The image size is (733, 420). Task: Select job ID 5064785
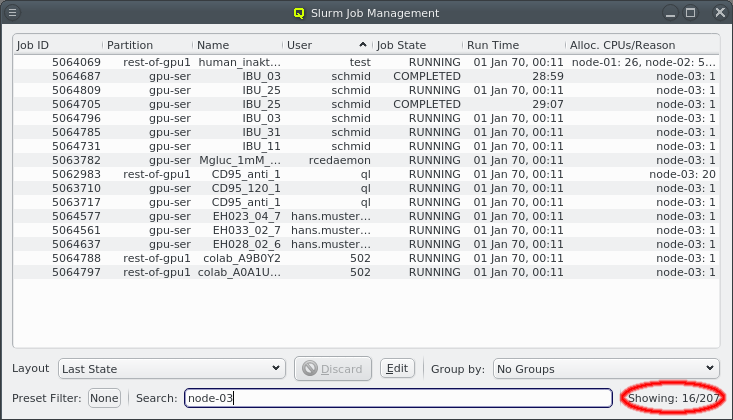click(76, 132)
